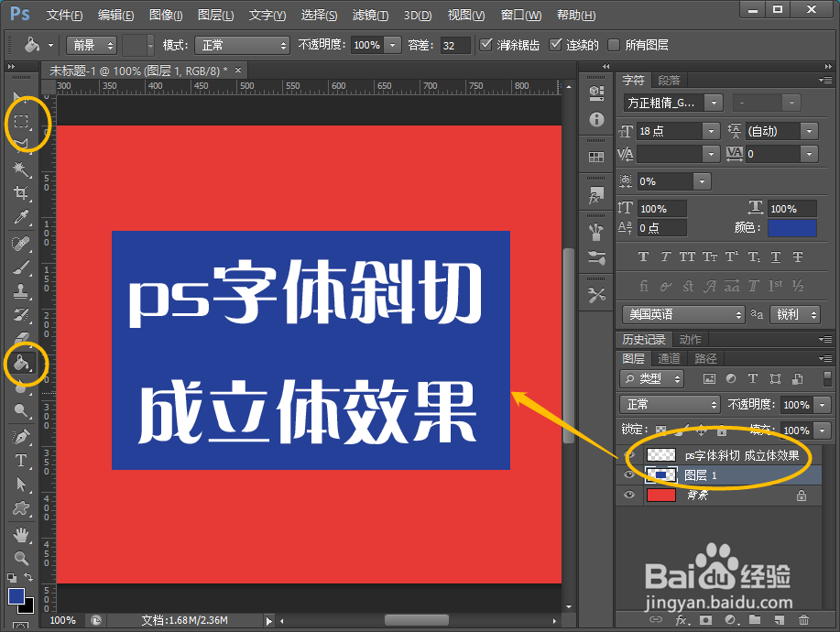Toggle the 连续的 contiguous checkbox
840x632 pixels.
tap(557, 43)
